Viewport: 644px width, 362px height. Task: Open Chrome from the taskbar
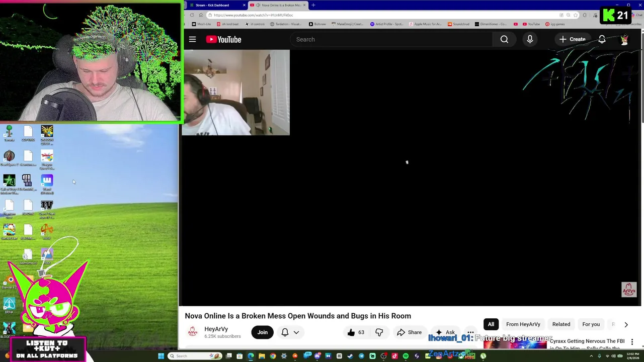tap(273, 356)
